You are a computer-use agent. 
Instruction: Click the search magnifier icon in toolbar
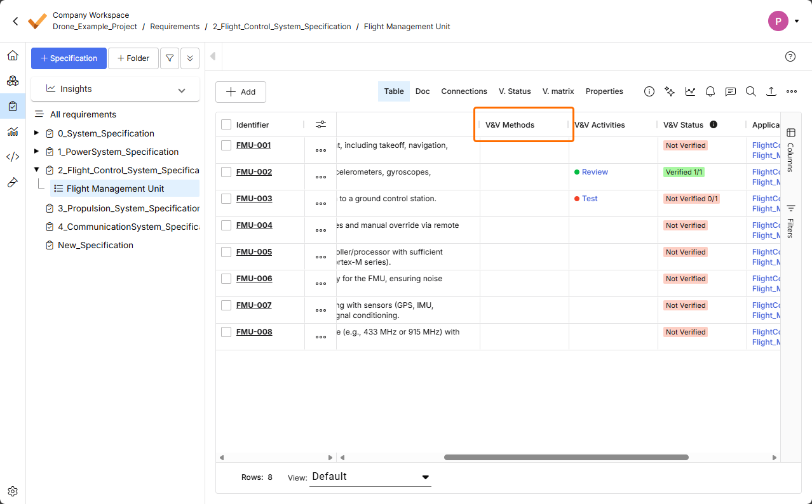click(750, 91)
